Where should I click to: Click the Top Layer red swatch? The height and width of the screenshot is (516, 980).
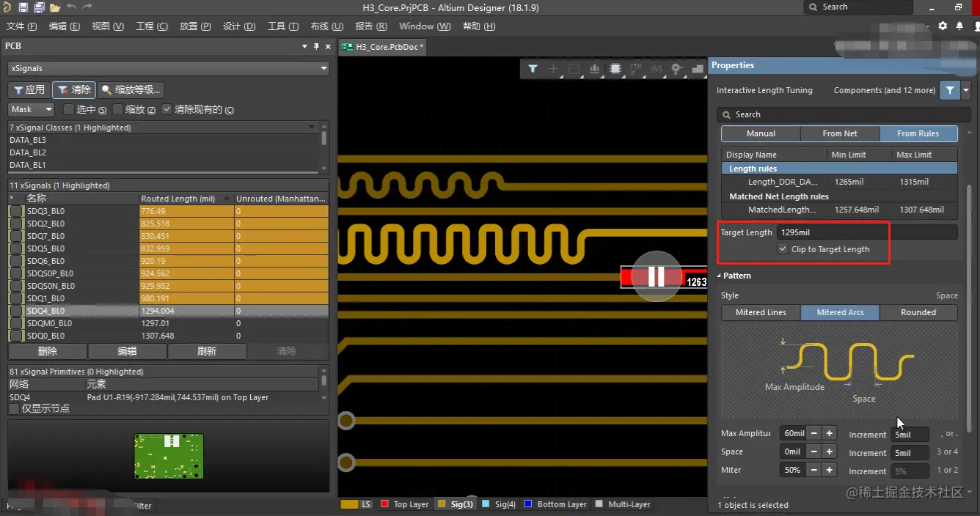click(384, 504)
